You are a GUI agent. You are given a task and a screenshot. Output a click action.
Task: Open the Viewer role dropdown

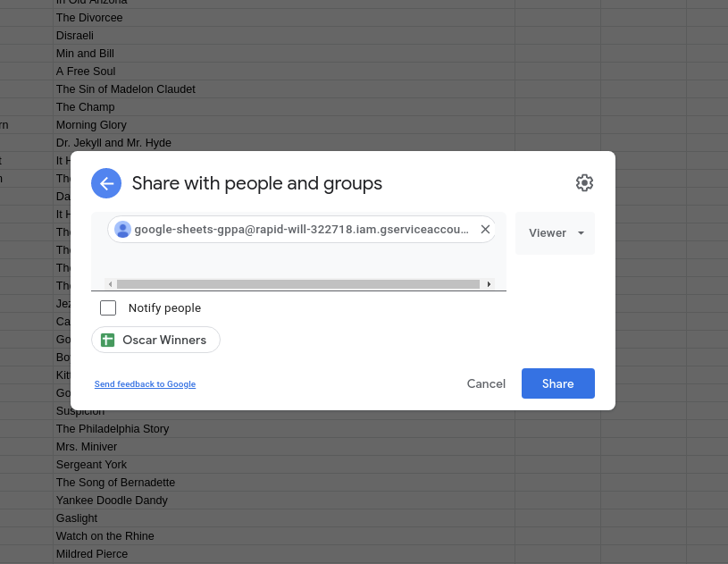coord(556,232)
